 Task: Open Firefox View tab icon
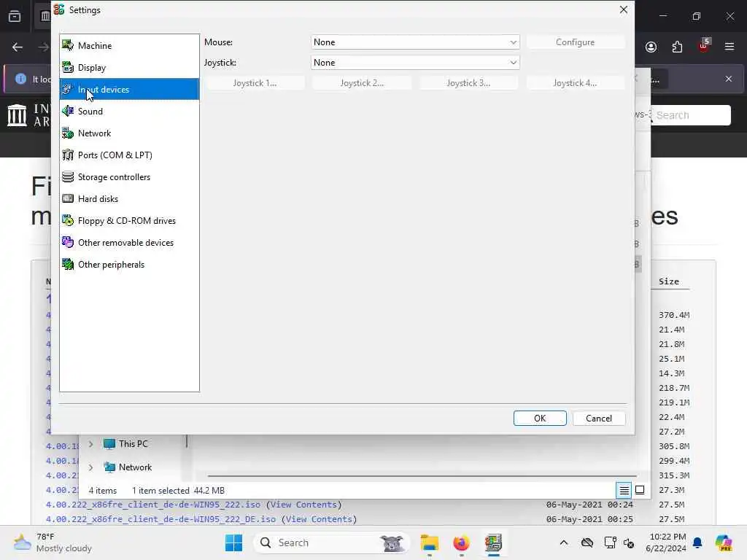tap(15, 17)
